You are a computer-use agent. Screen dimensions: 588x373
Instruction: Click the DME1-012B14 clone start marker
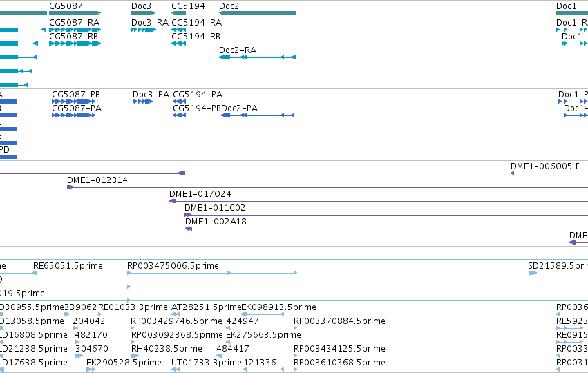70,187
